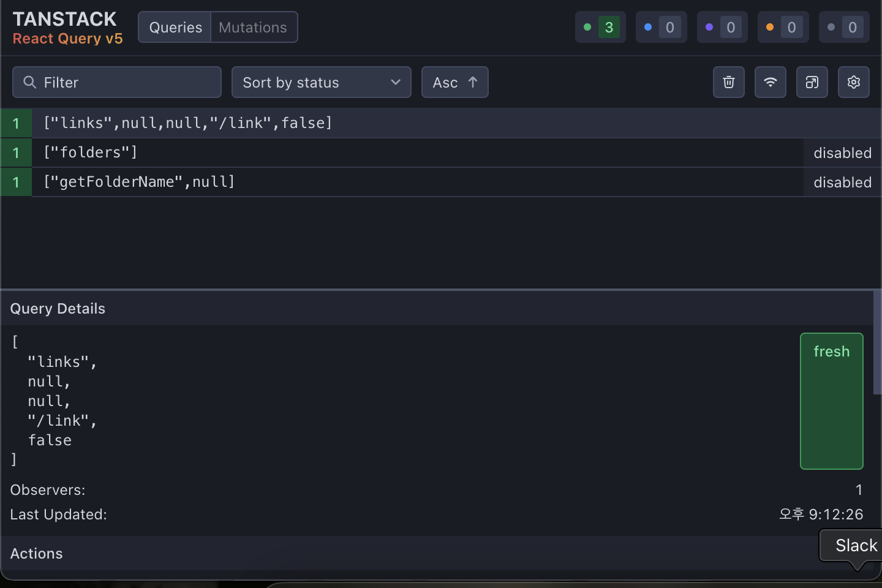Select the links query row
Image resolution: width=882 pixels, height=588 pixels.
(x=441, y=123)
